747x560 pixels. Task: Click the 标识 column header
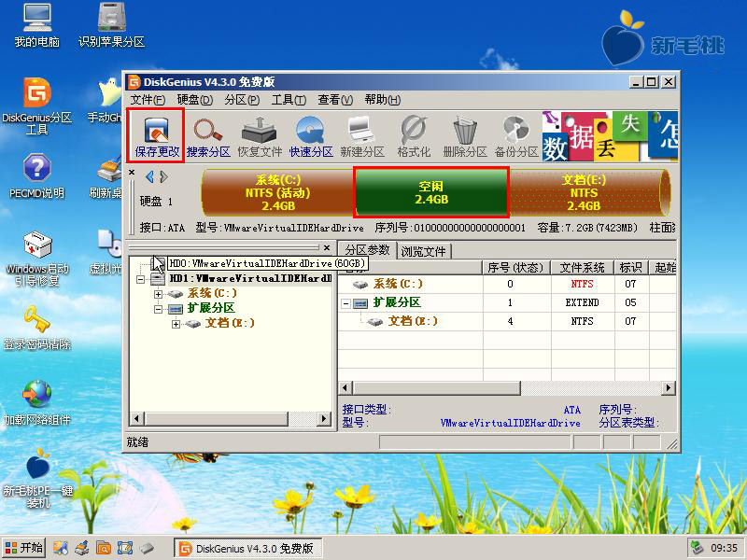pyautogui.click(x=631, y=268)
